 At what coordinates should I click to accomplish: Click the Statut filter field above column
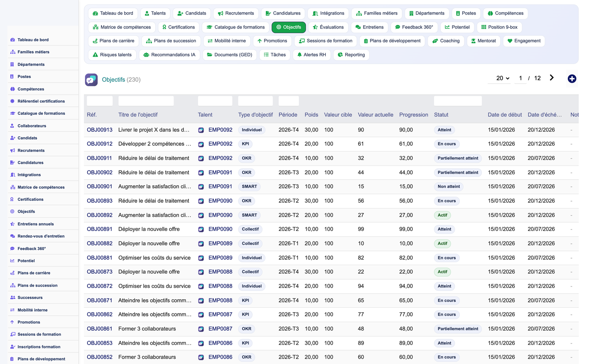(x=458, y=101)
